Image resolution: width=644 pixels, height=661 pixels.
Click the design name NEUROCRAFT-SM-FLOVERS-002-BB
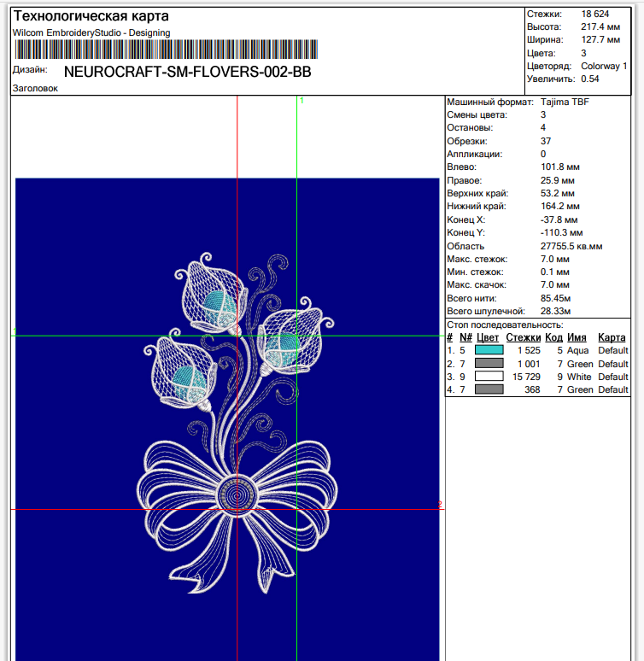tap(188, 72)
